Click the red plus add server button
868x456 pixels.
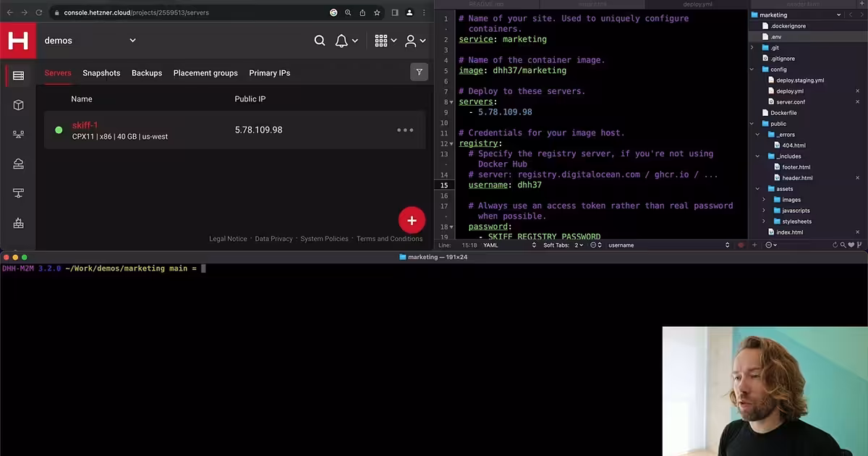pos(412,221)
